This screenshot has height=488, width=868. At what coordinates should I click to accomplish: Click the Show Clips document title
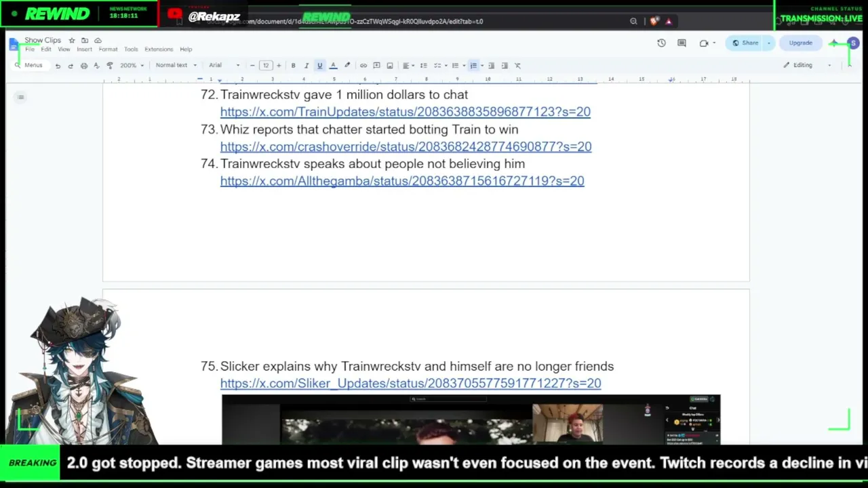(43, 41)
